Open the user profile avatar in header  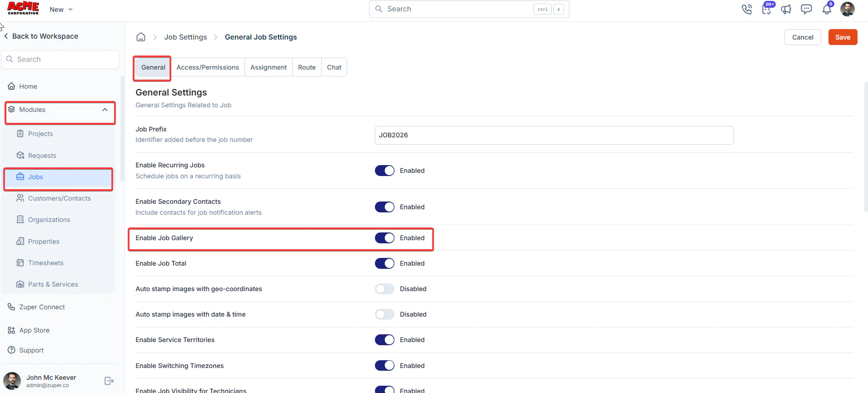(x=847, y=9)
